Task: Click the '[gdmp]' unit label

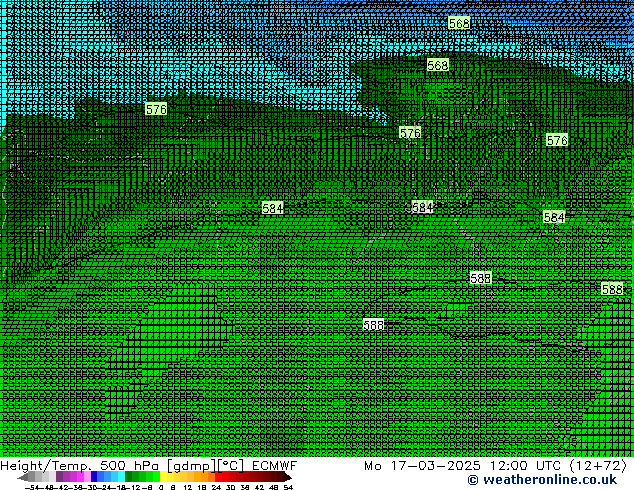Action: pos(192,466)
